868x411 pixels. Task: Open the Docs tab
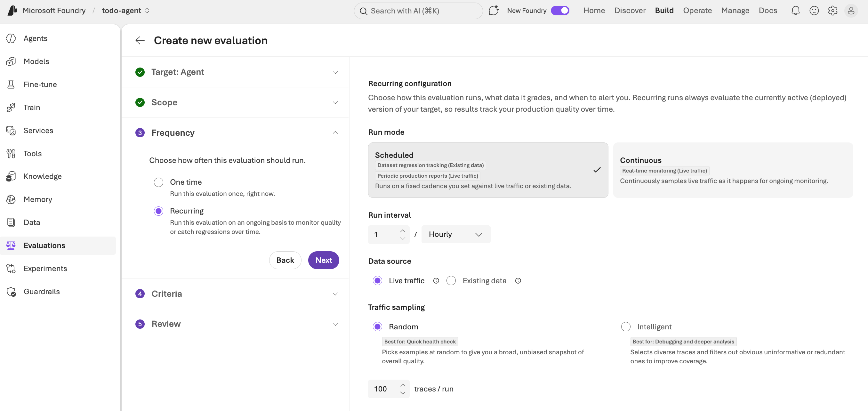tap(768, 11)
